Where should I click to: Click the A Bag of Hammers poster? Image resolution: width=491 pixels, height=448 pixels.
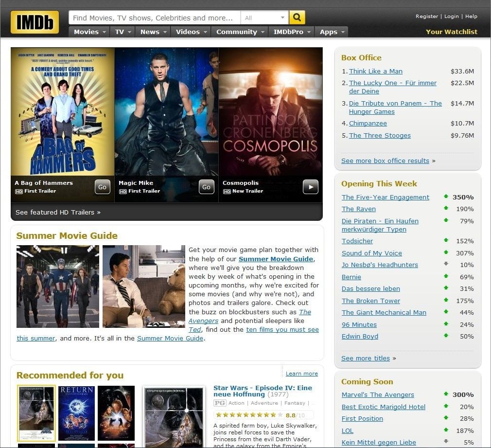[63, 111]
